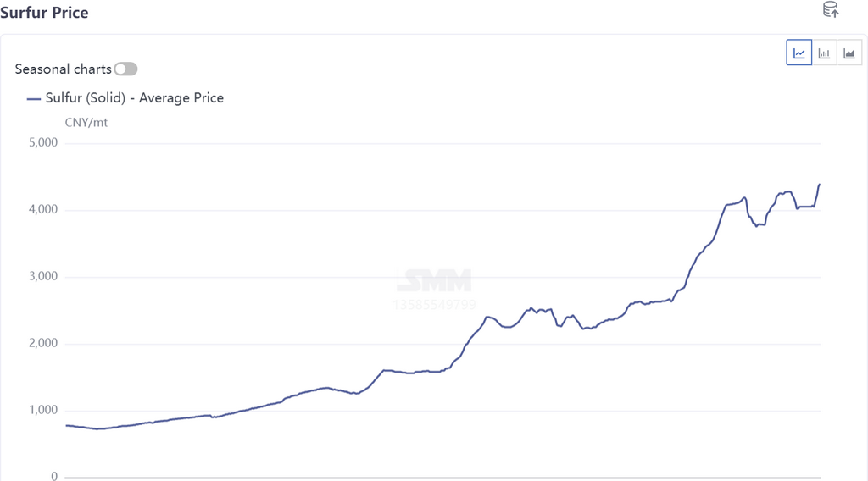Switch to bar chart view

[x=824, y=53]
